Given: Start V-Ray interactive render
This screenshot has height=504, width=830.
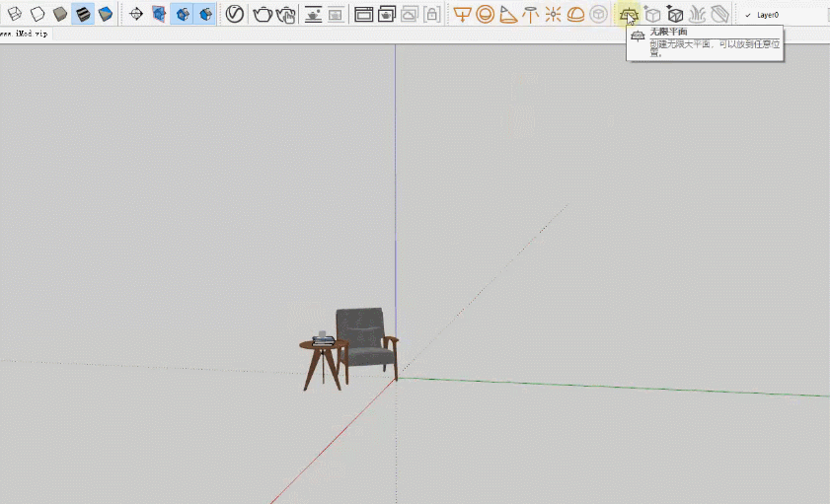Looking at the screenshot, I should pos(285,14).
